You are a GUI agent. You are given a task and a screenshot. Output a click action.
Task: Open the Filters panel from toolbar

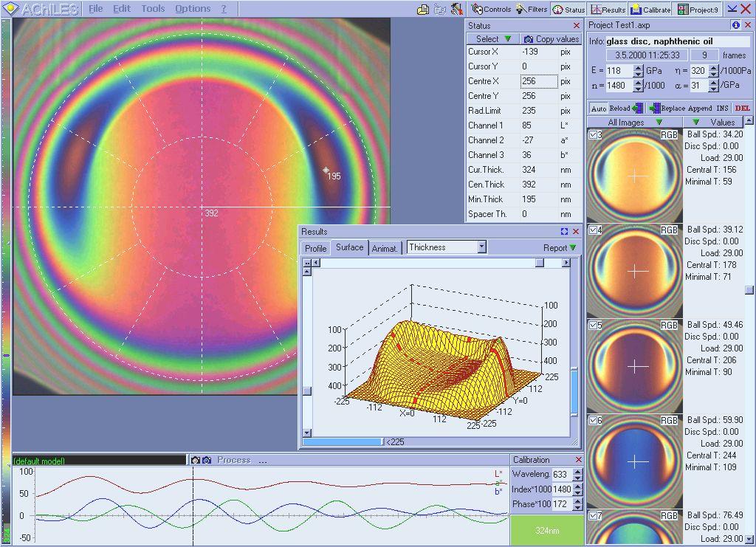[x=532, y=9]
